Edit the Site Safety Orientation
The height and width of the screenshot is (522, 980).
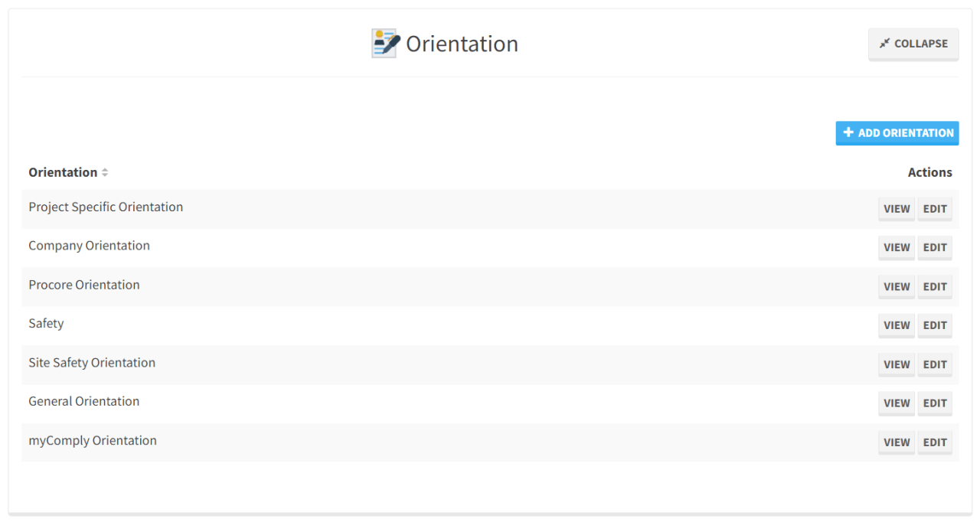935,364
